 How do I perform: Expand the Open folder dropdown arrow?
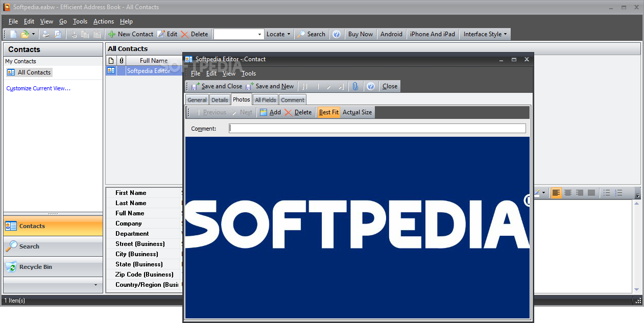coord(34,34)
